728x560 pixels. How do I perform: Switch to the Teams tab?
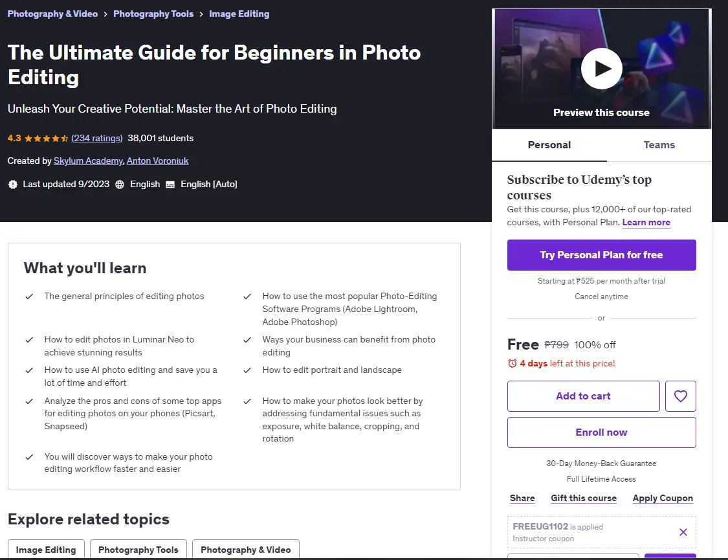pos(659,145)
